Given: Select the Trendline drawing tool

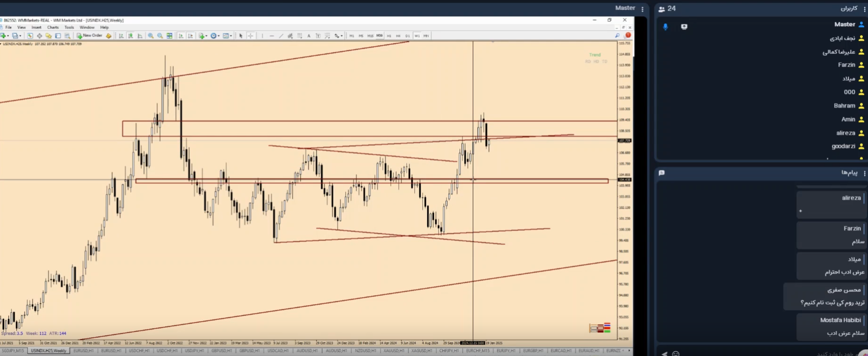Looking at the screenshot, I should coord(281,36).
